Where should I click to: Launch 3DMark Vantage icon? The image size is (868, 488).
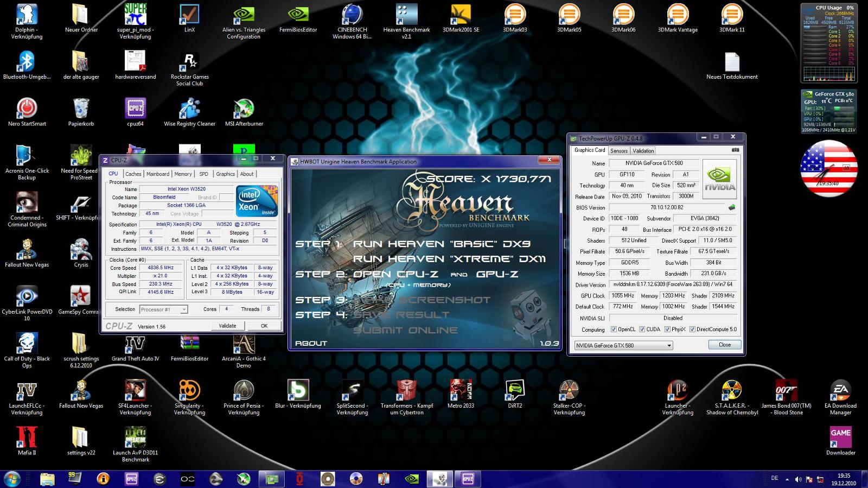[678, 18]
